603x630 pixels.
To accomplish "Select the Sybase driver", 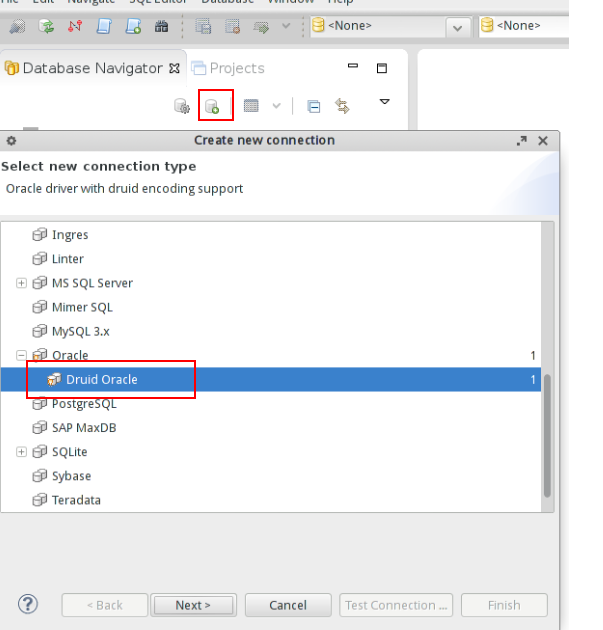I will pyautogui.click(x=72, y=476).
